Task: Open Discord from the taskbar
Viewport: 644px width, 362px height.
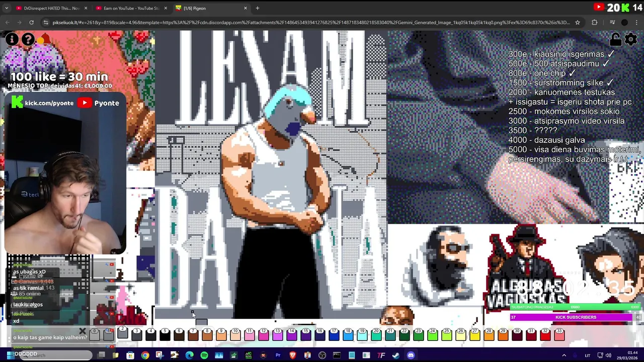Action: (x=411, y=355)
